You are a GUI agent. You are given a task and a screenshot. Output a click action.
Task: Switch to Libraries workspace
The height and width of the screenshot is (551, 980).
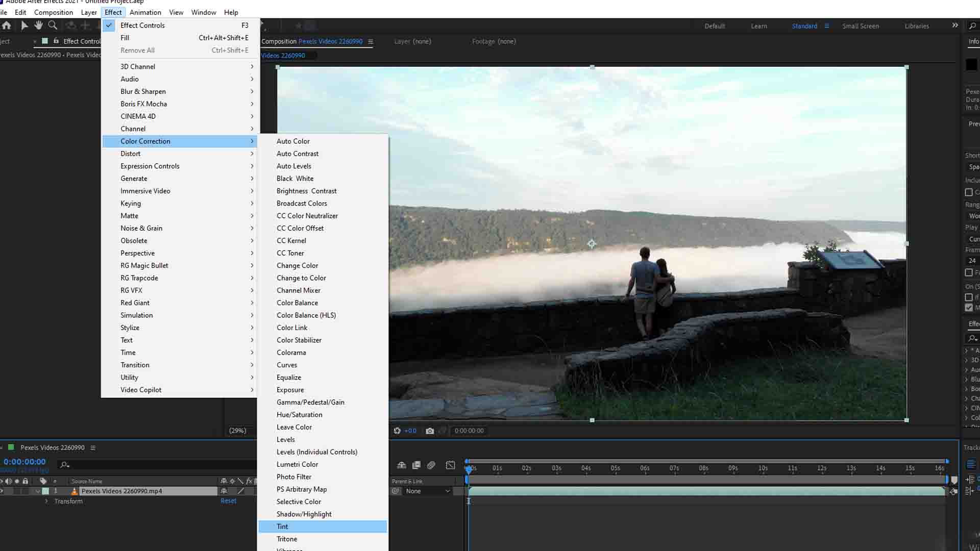click(917, 26)
